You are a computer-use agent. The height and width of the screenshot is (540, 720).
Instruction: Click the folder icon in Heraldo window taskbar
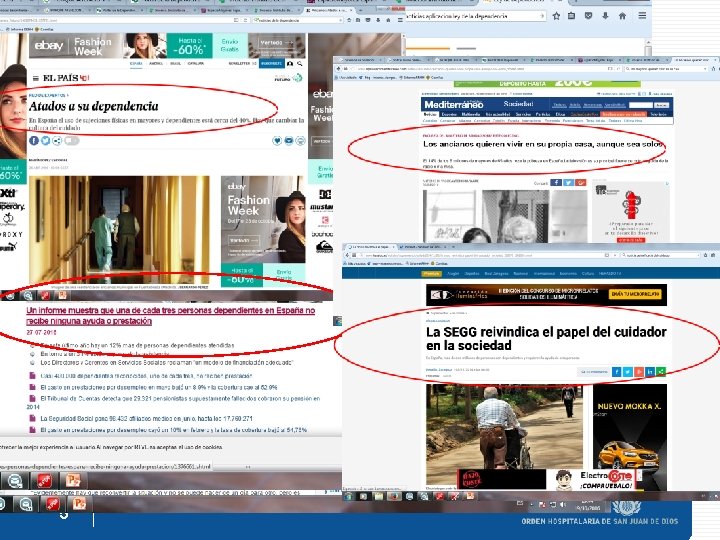click(x=378, y=496)
